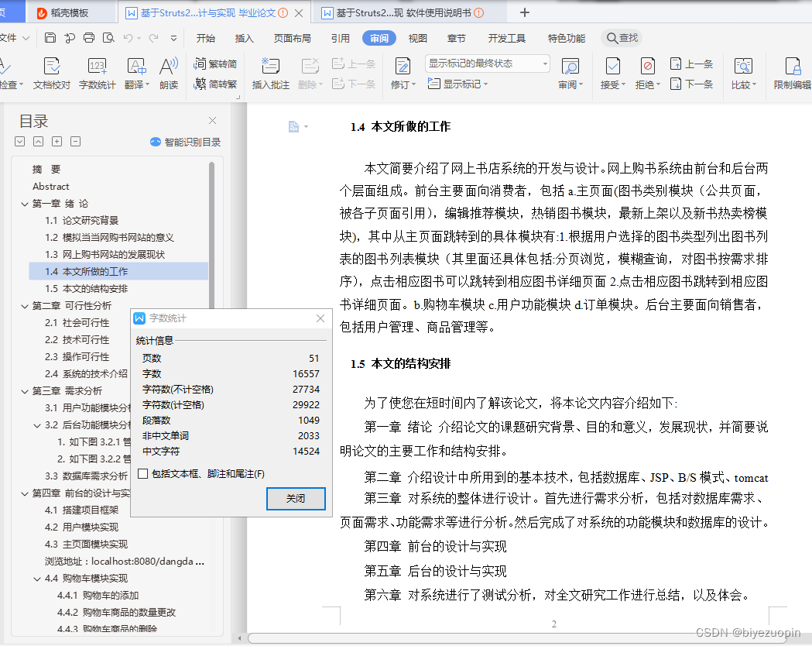Toggle the checkbox icon in 目录 panel
Screen dimensions: 812x646
19,141
